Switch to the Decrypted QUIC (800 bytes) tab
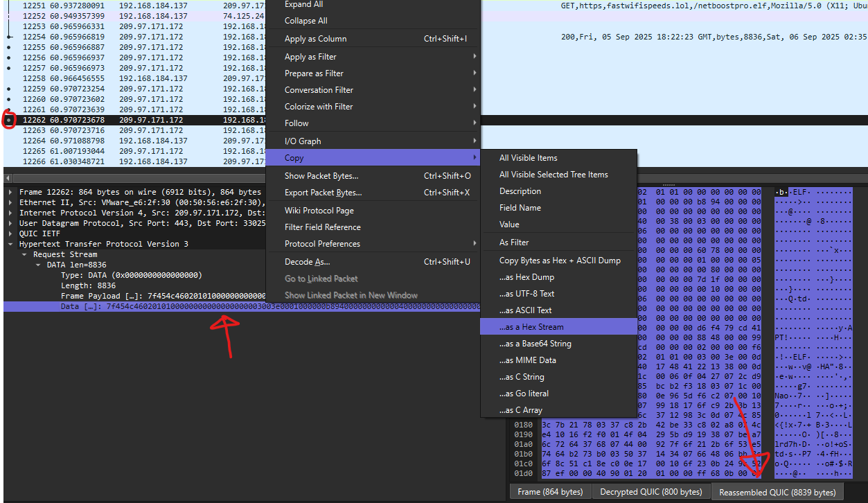Image resolution: width=868 pixels, height=503 pixels. [651, 492]
